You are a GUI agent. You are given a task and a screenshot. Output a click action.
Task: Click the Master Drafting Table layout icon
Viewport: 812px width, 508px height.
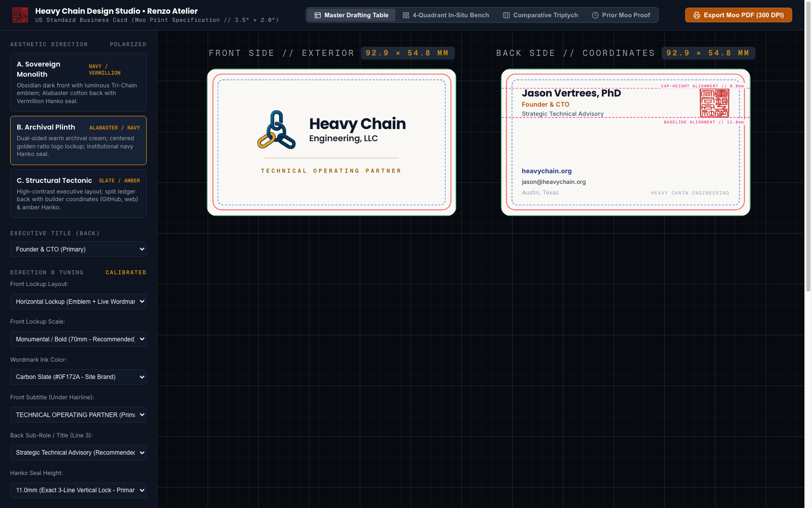(318, 15)
